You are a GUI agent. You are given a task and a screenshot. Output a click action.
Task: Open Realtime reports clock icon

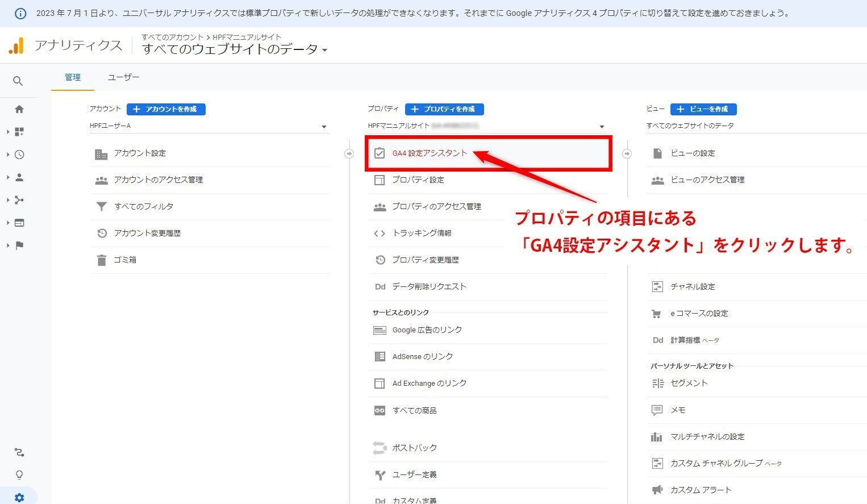(x=19, y=155)
